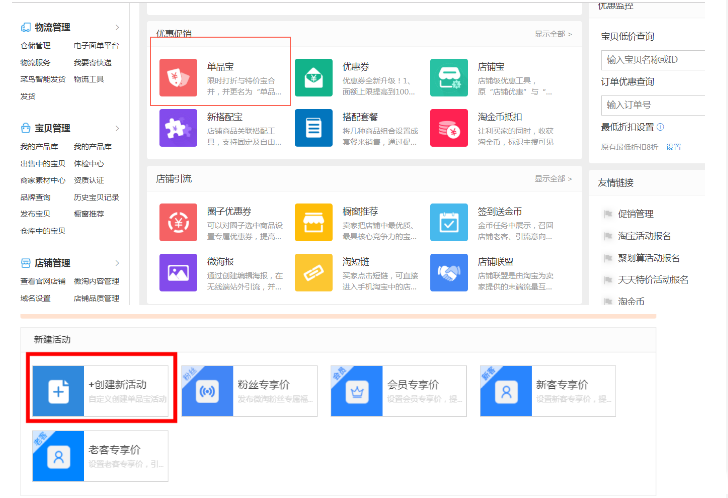Screen dimensions: 728x498
Task: Focus the 宝贝低价查询 name or ID field
Action: pos(653,60)
